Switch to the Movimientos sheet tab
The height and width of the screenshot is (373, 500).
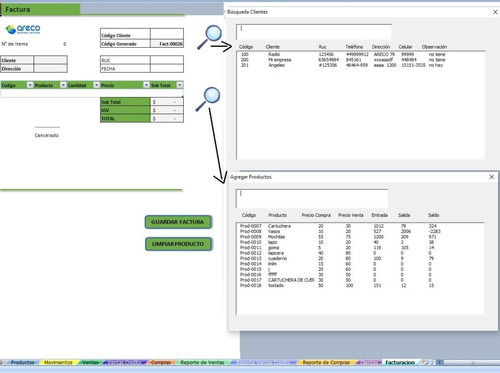[58, 362]
